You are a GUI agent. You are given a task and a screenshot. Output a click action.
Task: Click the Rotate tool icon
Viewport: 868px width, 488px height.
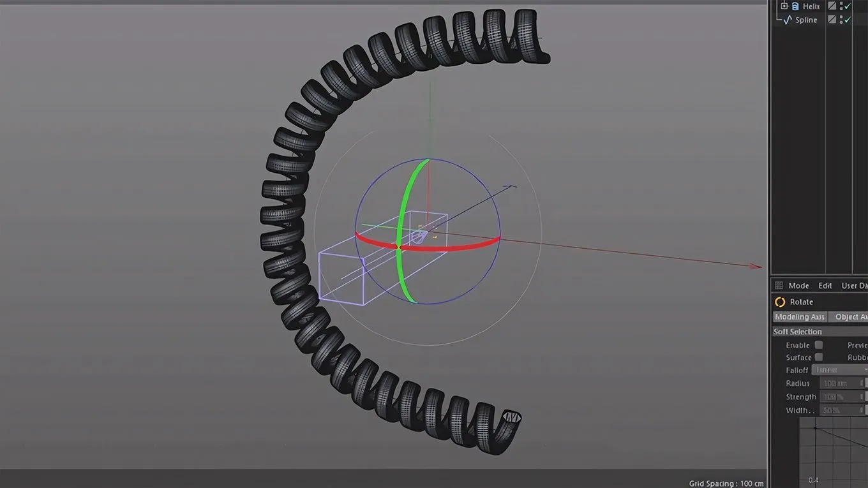click(780, 302)
